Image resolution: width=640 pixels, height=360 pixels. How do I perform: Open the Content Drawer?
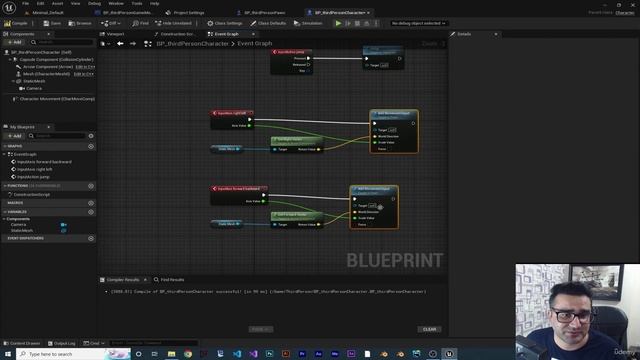[22, 343]
